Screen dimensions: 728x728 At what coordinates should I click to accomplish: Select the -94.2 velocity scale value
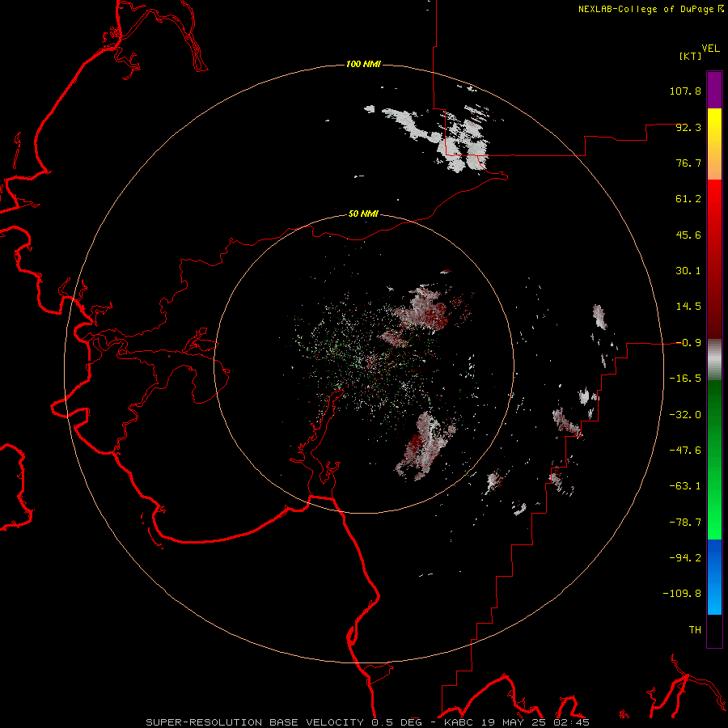pyautogui.click(x=685, y=558)
